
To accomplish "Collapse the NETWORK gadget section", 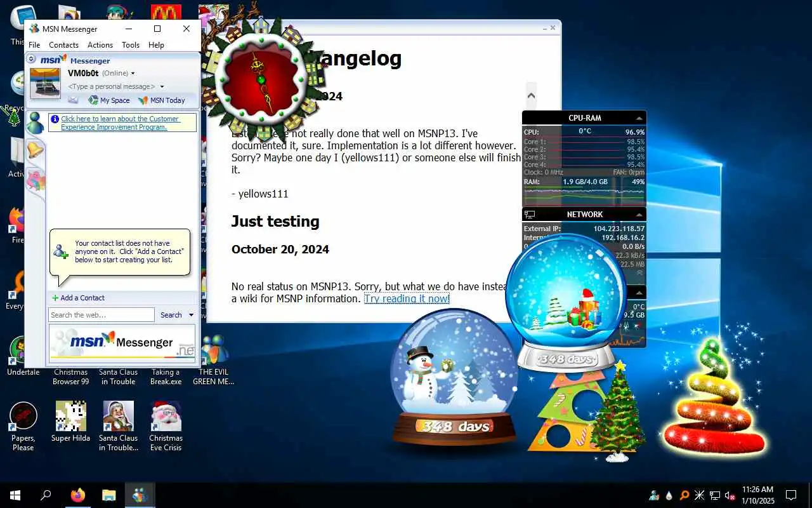I will pos(639,215).
